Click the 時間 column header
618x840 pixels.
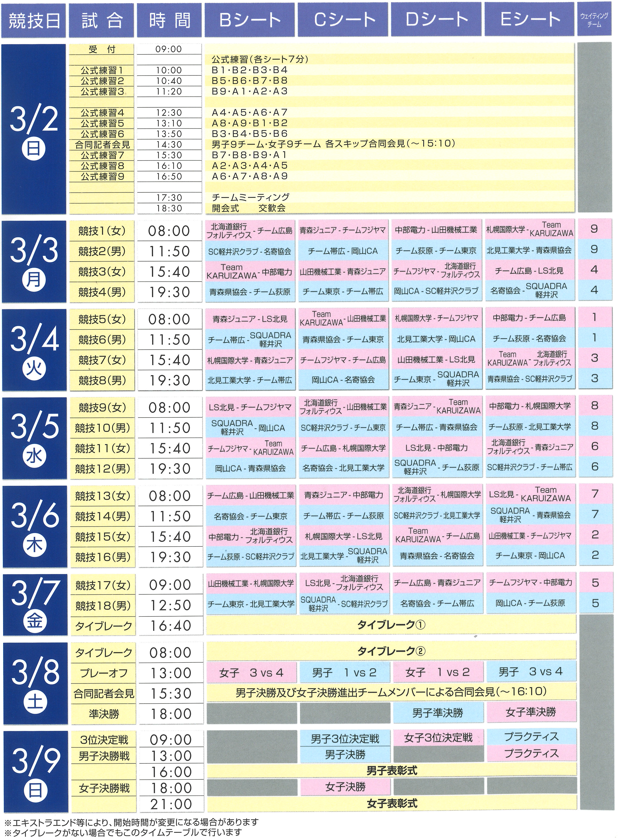170,21
